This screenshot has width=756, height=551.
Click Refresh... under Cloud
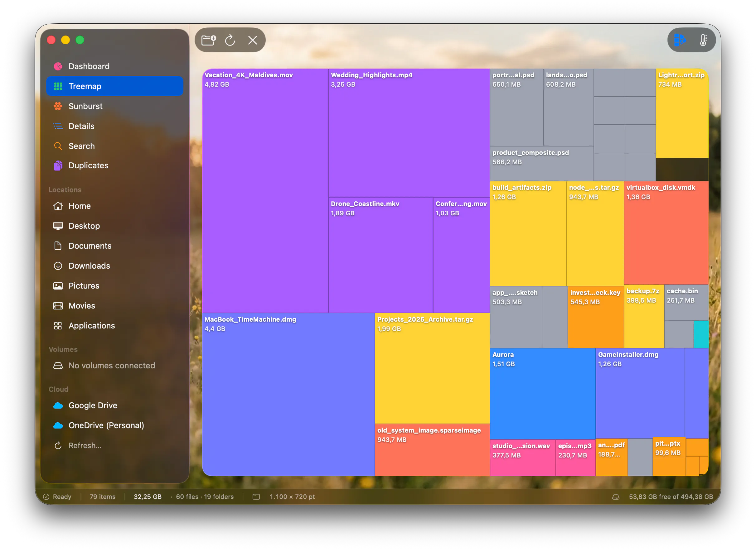pos(114,446)
